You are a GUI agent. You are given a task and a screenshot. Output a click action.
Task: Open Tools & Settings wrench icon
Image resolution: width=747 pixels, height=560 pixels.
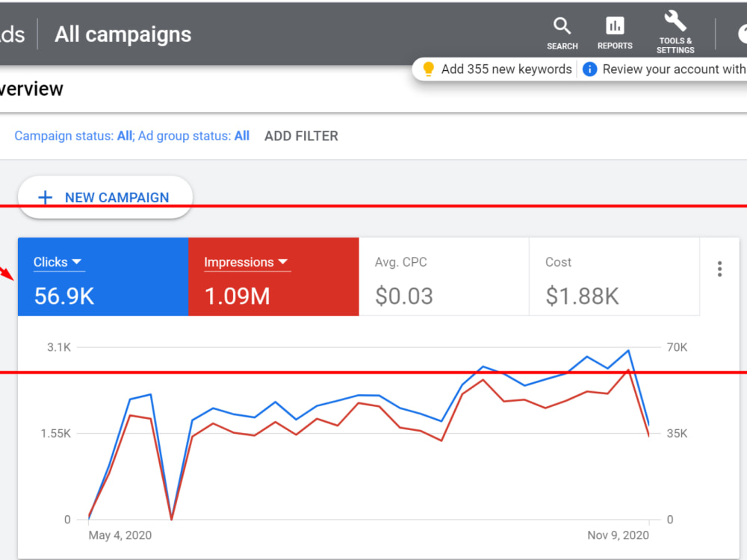tap(675, 22)
